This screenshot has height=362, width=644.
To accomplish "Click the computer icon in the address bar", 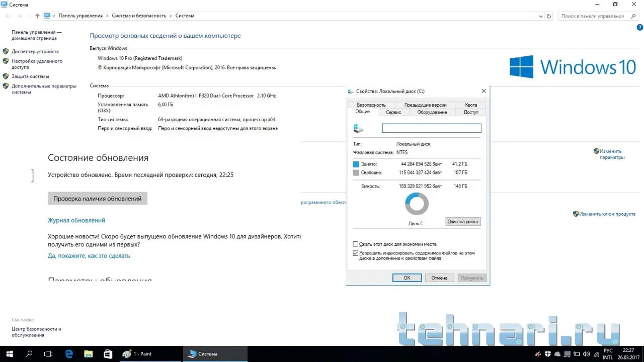I will coord(47,16).
